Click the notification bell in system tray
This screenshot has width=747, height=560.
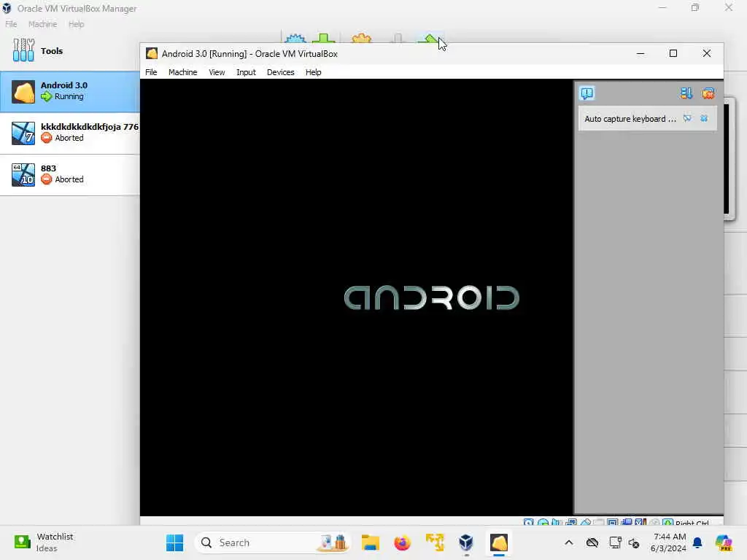[697, 542]
